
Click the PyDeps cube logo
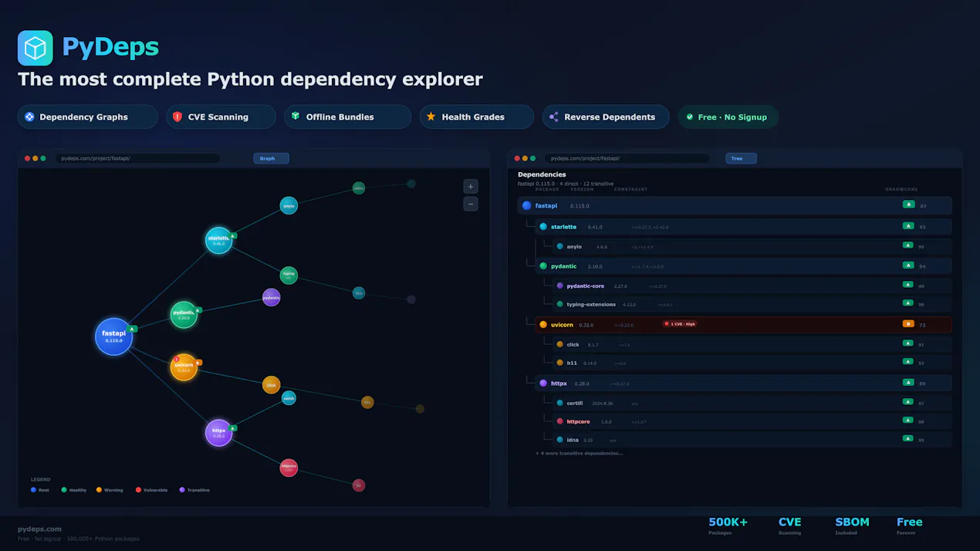(35, 48)
